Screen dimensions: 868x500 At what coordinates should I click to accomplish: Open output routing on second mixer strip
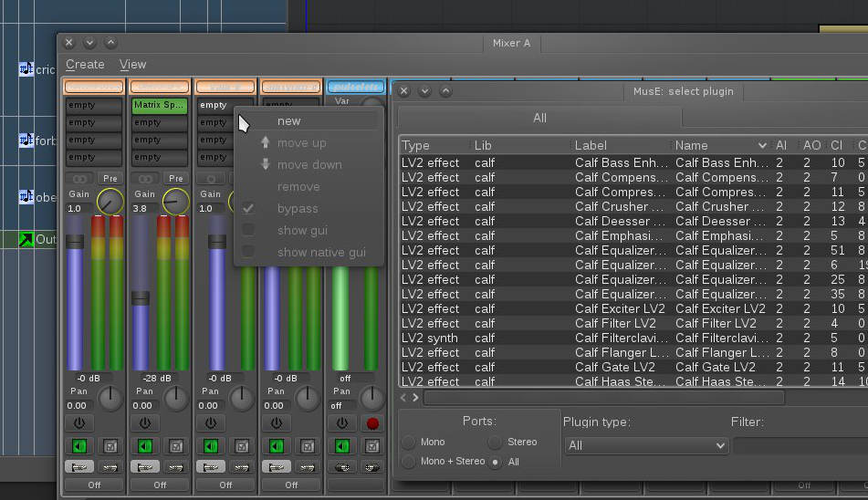[x=175, y=466]
